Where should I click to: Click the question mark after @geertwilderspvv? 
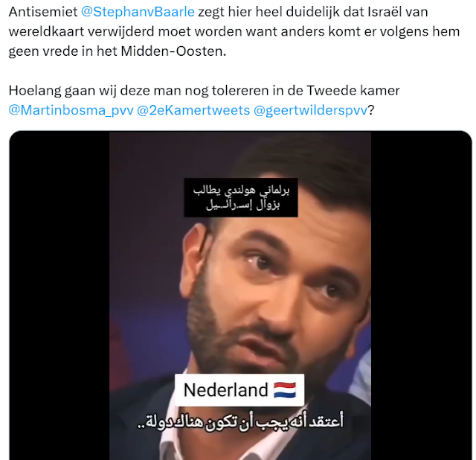[x=371, y=110]
